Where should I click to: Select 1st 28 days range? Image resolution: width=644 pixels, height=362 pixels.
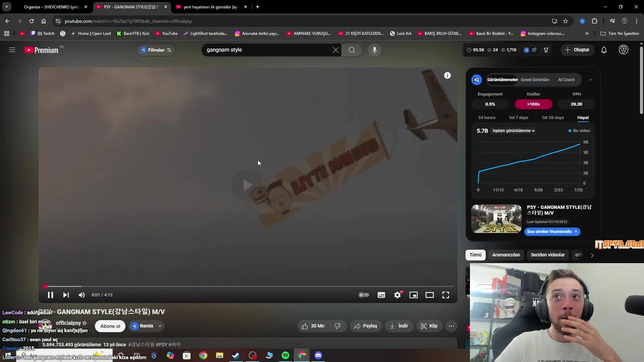[x=552, y=118]
